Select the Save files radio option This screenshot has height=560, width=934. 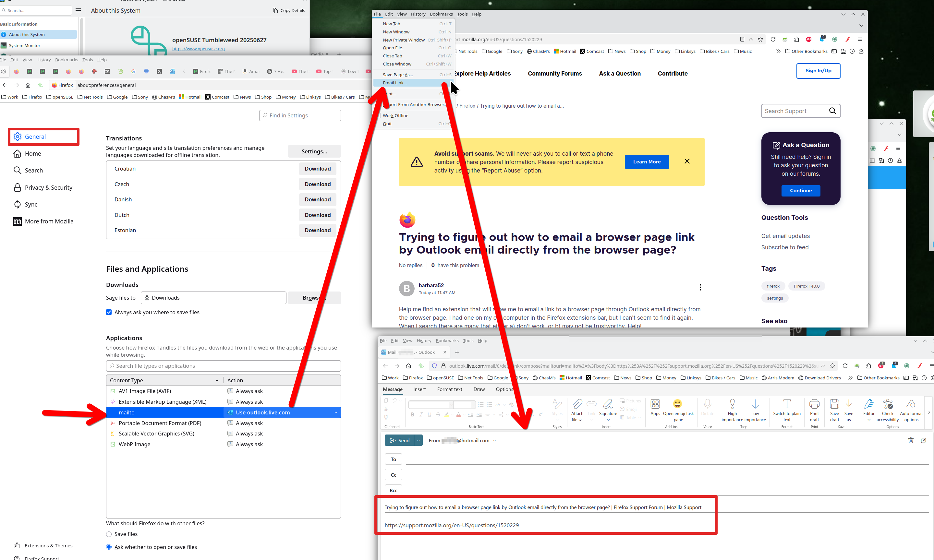(x=109, y=534)
